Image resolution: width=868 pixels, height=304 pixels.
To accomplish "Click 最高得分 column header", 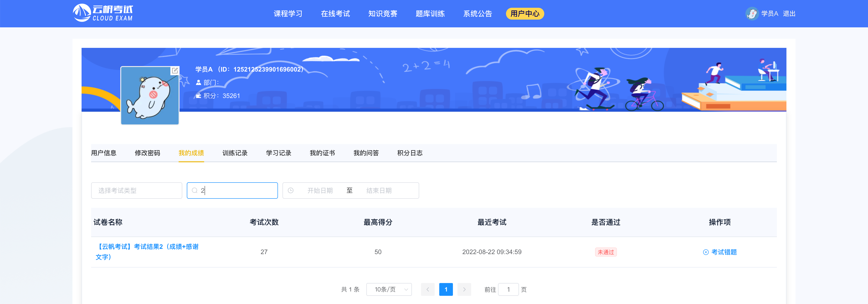I will [378, 222].
